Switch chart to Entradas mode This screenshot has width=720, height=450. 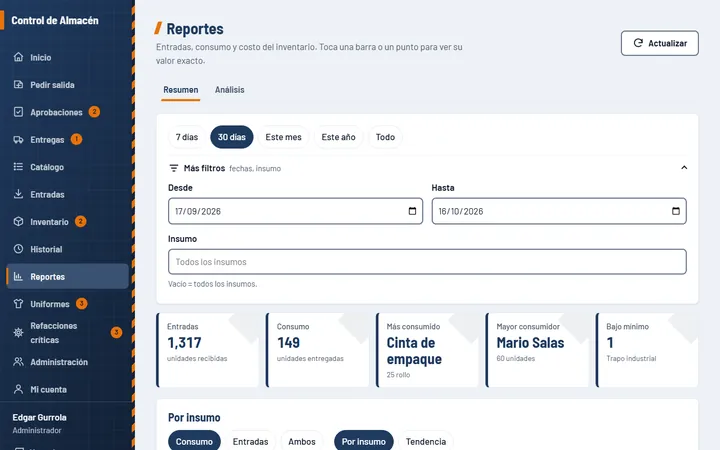pyautogui.click(x=250, y=441)
